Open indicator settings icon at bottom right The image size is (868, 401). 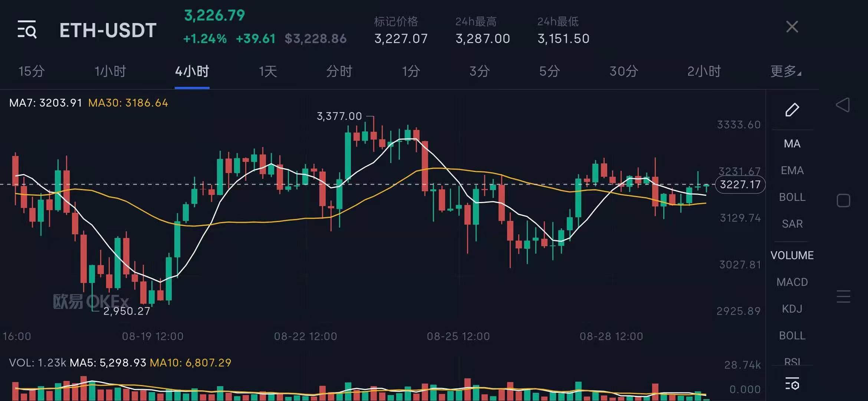tap(792, 384)
